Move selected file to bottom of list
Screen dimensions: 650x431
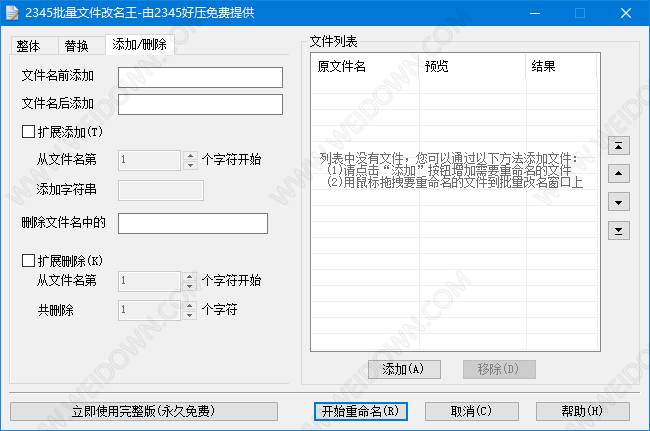tap(618, 231)
